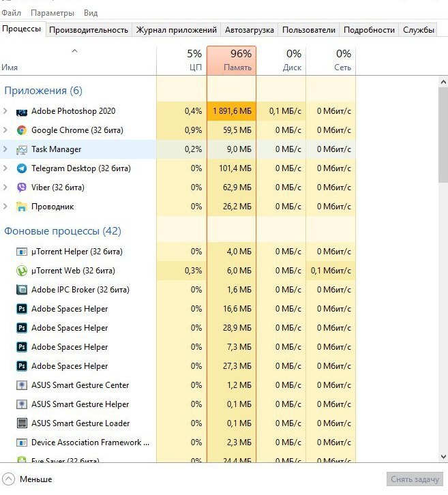Open the Файл menu

pyautogui.click(x=12, y=13)
